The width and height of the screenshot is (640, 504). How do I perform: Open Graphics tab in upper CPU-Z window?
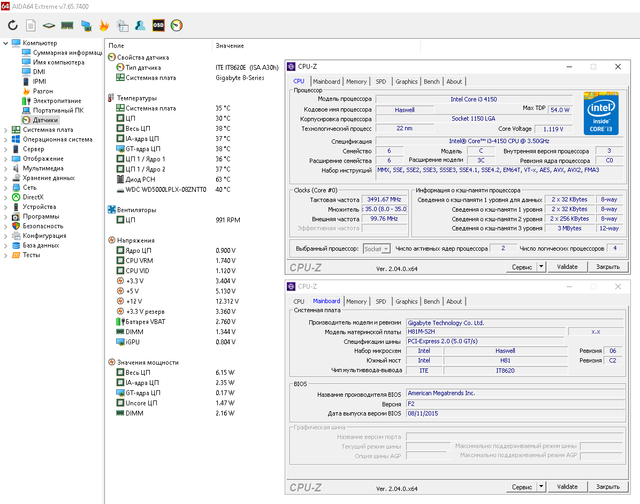click(407, 81)
